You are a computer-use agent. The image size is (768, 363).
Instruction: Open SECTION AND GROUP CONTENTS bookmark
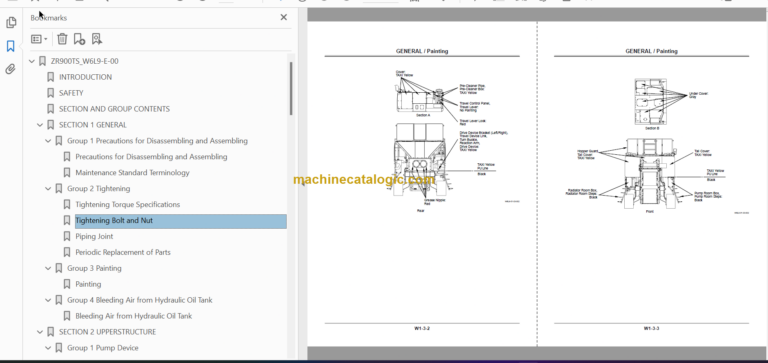[x=114, y=109]
